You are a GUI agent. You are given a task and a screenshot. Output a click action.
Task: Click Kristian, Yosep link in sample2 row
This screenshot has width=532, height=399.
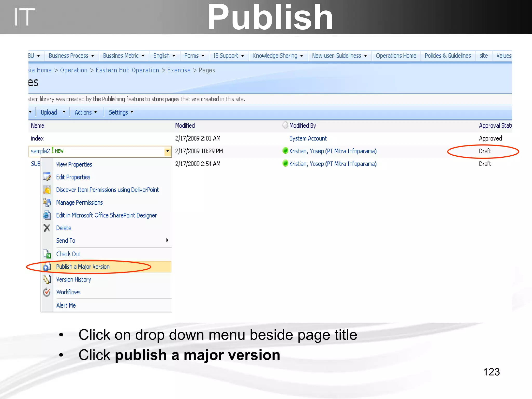[333, 151]
